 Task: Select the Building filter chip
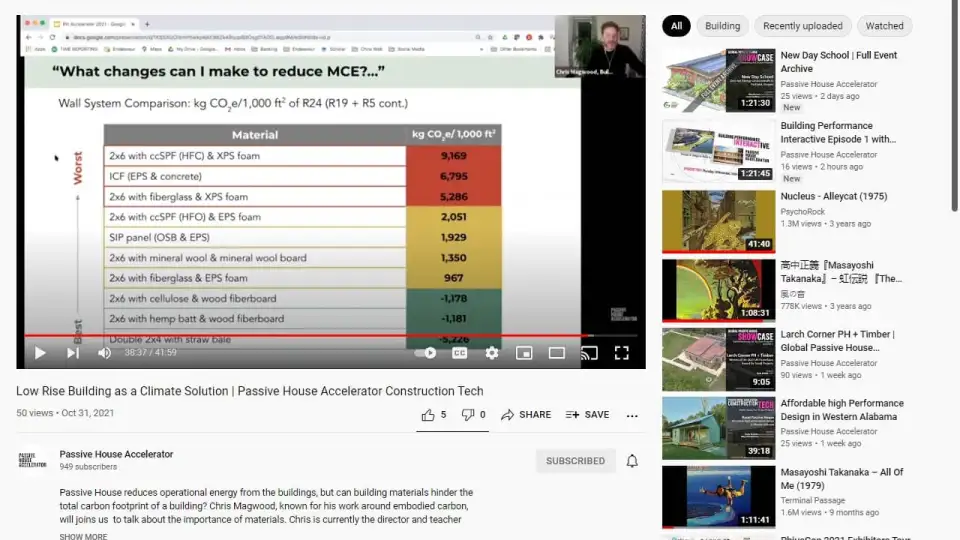722,26
